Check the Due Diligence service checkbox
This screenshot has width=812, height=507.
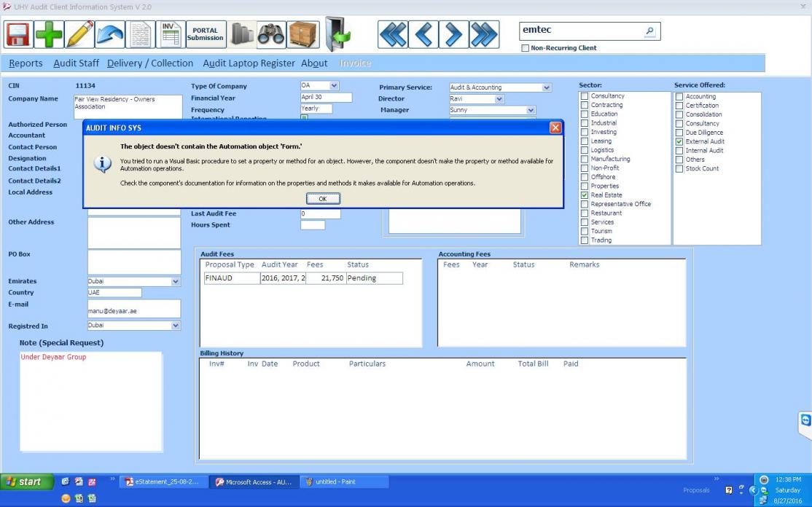pyautogui.click(x=679, y=133)
